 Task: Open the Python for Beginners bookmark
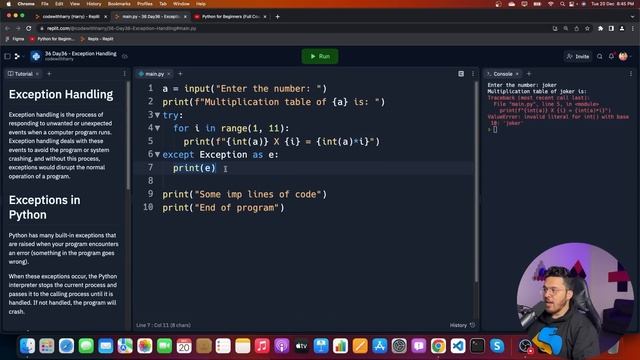point(52,39)
